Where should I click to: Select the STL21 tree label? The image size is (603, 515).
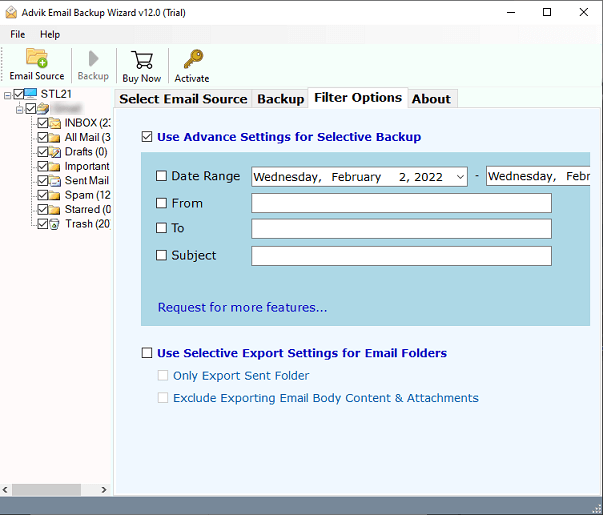[56, 94]
